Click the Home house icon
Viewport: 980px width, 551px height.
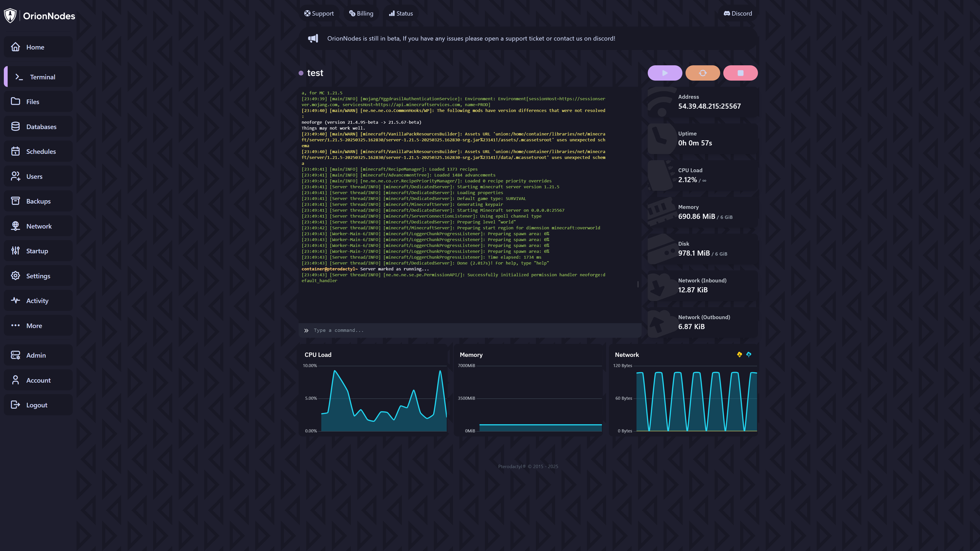tap(15, 47)
